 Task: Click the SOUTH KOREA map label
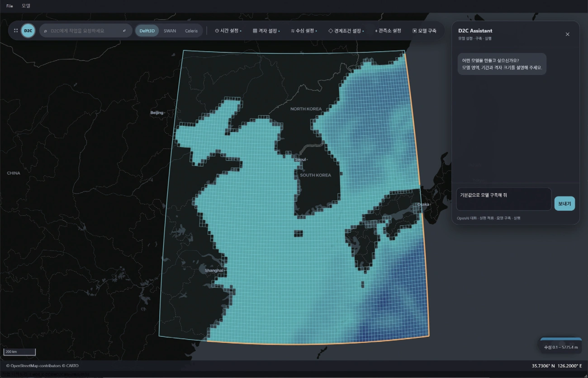coord(315,175)
